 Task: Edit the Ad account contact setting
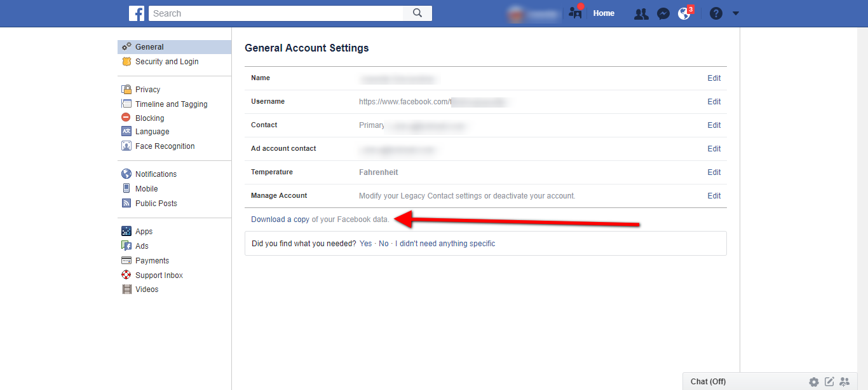[x=714, y=149]
